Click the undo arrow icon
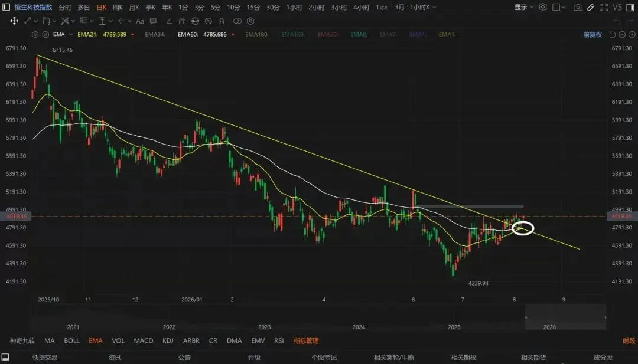Image resolution: width=638 pixels, height=364 pixels. 617,21
